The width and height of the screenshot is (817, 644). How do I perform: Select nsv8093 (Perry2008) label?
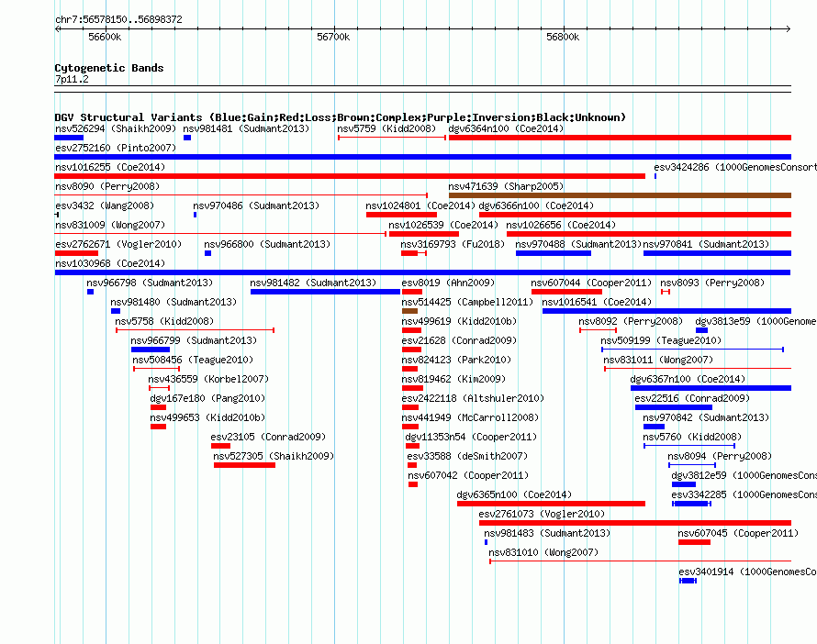(x=712, y=283)
